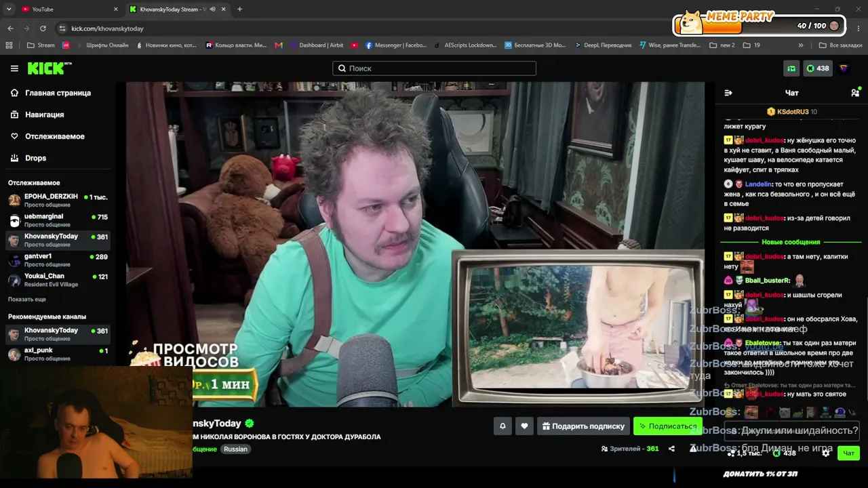Click the KSdotRU3 pinned gifter badge
Image resolution: width=868 pixels, height=488 pixels.
[x=791, y=112]
